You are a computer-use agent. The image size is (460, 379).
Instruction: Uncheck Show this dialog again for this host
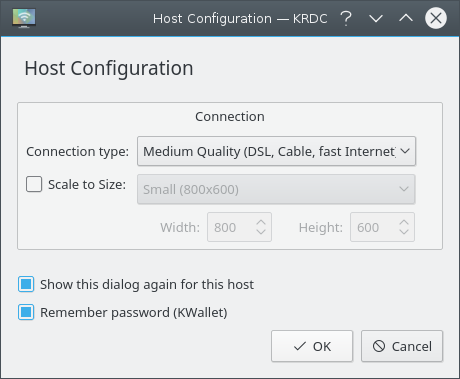tap(26, 284)
